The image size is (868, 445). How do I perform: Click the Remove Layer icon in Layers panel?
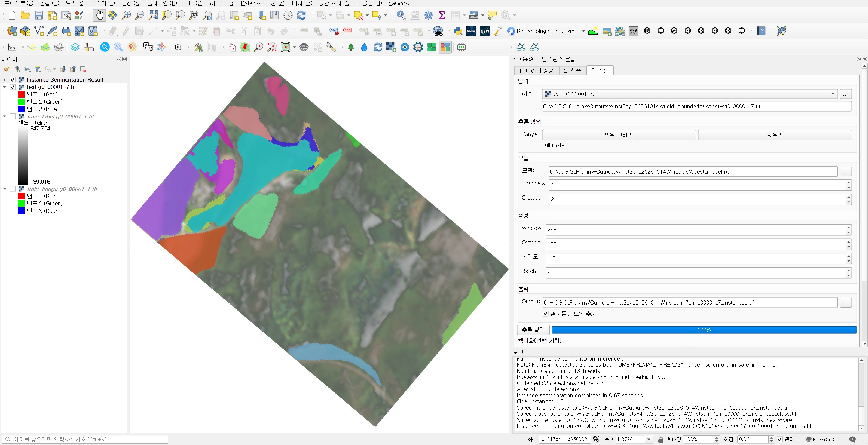(x=83, y=69)
